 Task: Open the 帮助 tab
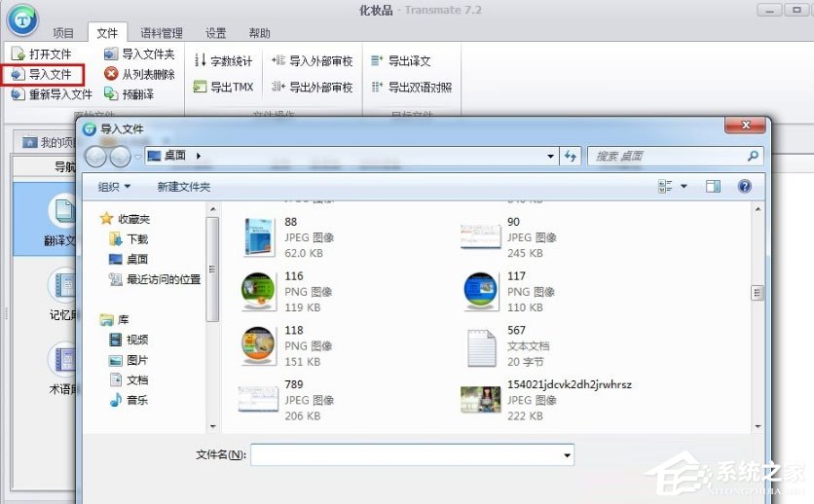[260, 33]
